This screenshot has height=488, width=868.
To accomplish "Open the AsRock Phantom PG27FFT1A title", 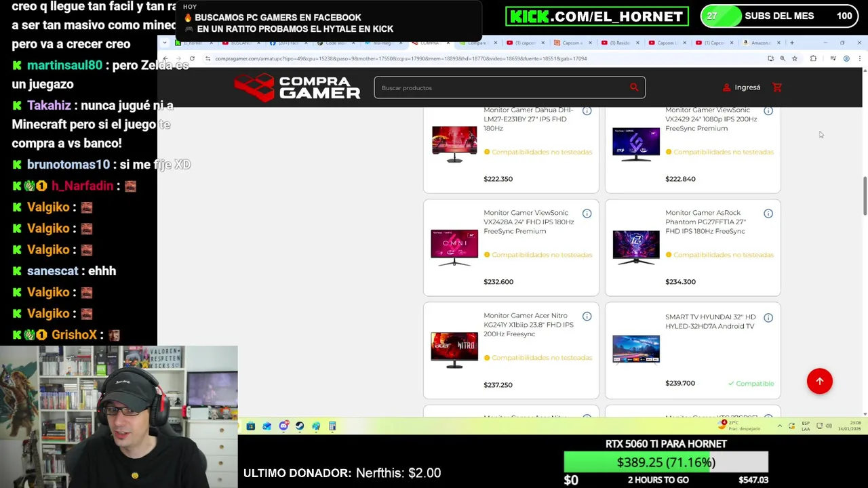I will click(705, 222).
